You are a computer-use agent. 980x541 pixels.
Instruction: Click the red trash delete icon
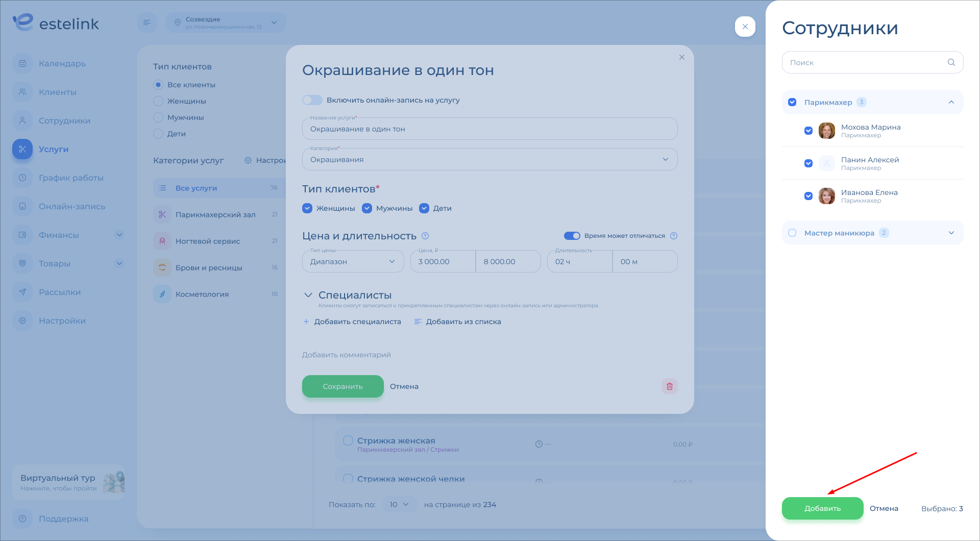tap(669, 386)
